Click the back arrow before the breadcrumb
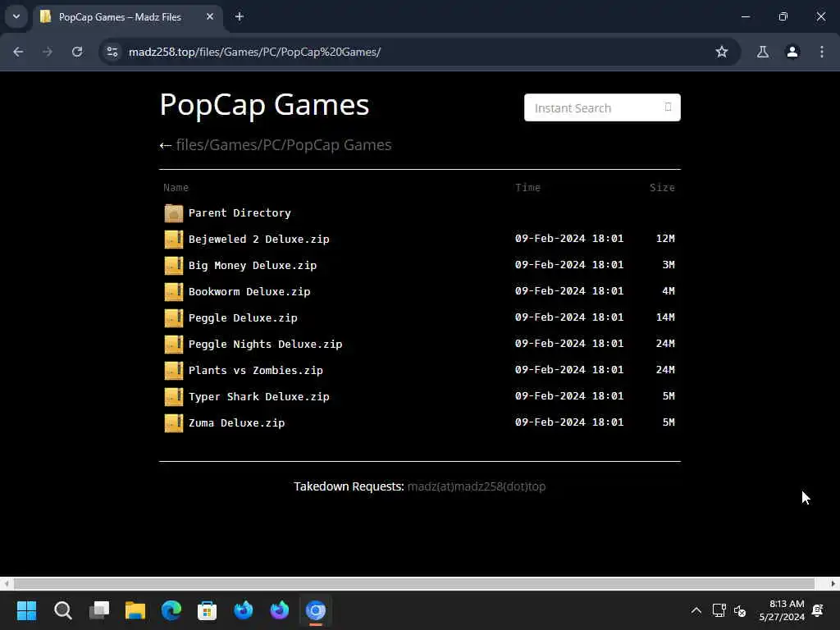This screenshot has width=840, height=630. click(166, 146)
